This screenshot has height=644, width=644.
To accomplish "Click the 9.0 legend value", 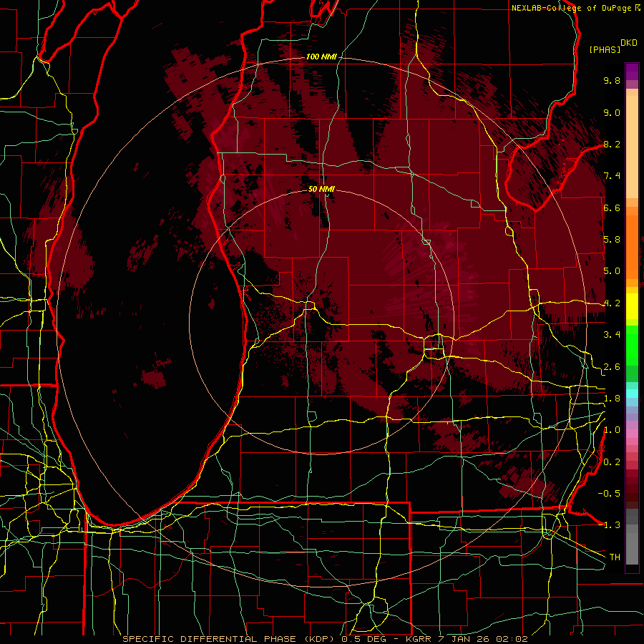I will 612,112.
